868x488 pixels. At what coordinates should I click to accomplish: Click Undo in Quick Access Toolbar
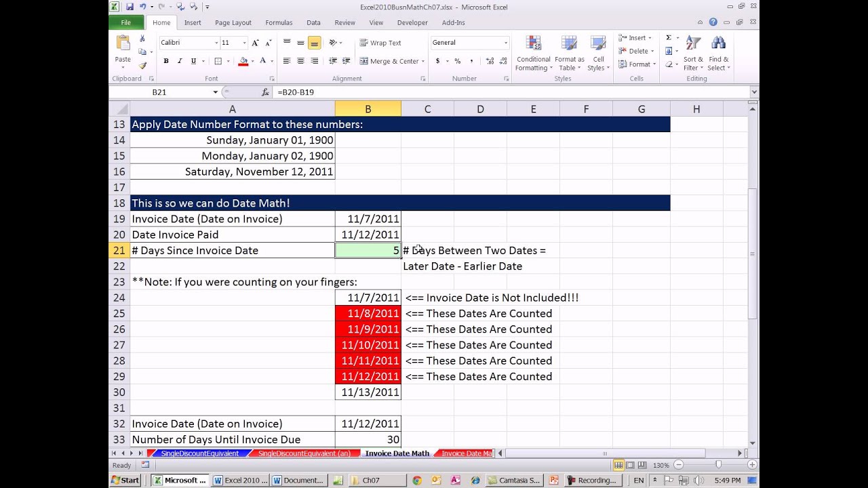pyautogui.click(x=143, y=7)
